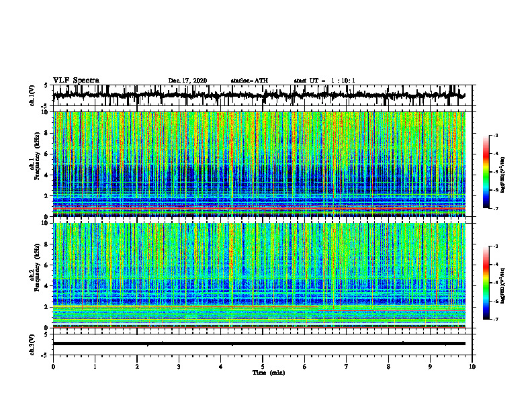
Task: Click the ch.2 spectrogram color bar
Action: [486, 283]
